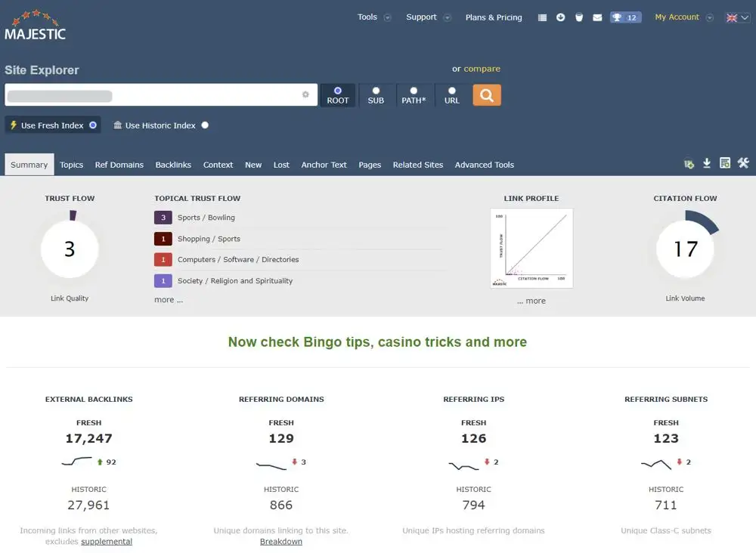Open the bucket icon in top bar
This screenshot has height=553, width=756.
coord(579,17)
